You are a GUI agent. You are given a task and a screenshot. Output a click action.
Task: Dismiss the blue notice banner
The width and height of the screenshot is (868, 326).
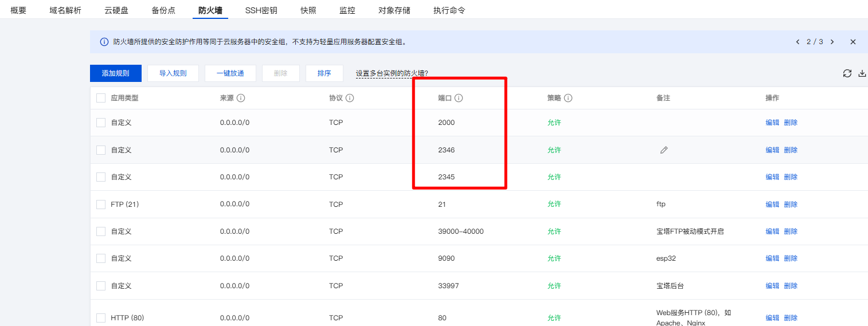point(853,42)
